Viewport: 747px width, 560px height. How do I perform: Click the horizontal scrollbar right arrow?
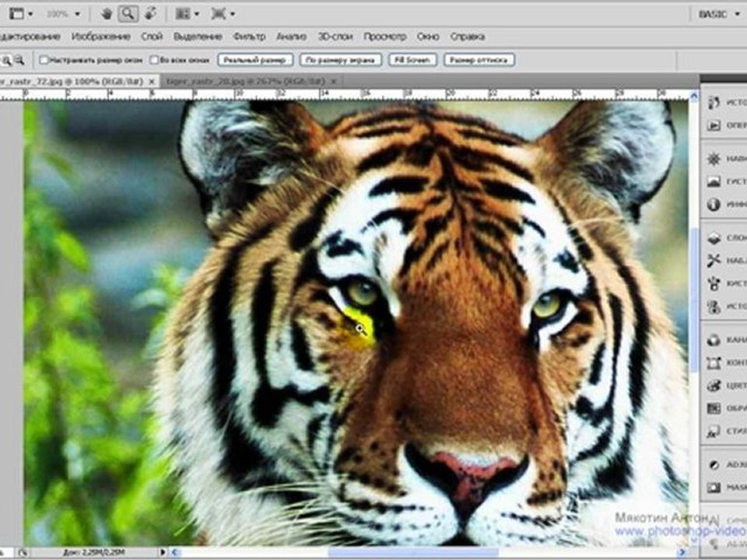pos(684,552)
